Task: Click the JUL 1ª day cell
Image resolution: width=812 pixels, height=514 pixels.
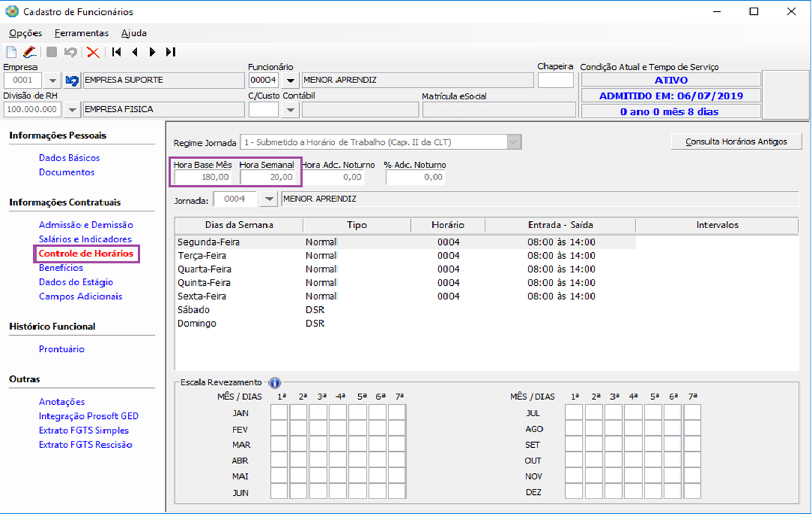Action: (x=573, y=413)
